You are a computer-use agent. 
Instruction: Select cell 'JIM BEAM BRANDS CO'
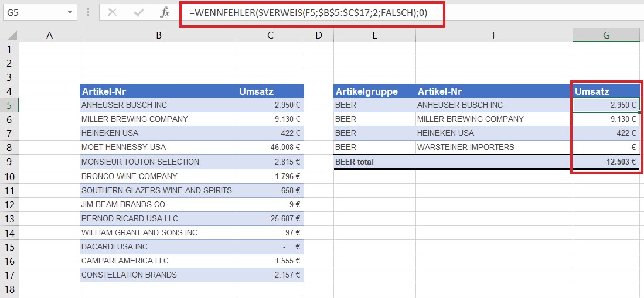pyautogui.click(x=159, y=204)
